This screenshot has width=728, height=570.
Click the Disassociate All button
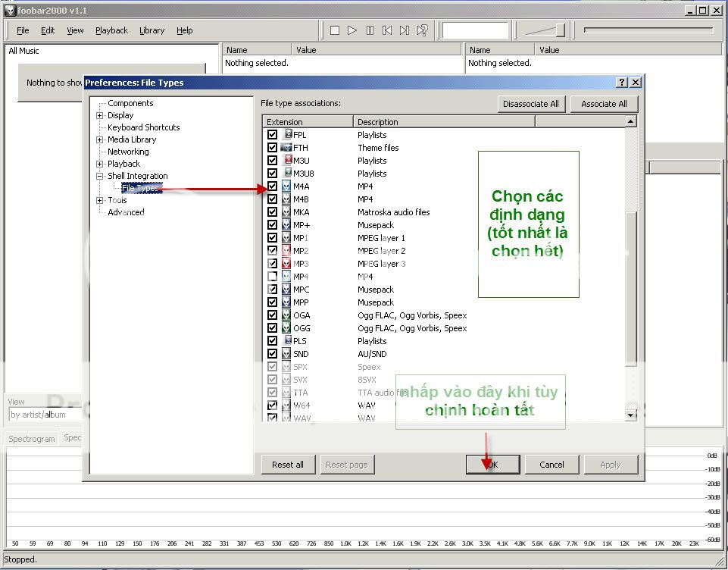point(531,104)
